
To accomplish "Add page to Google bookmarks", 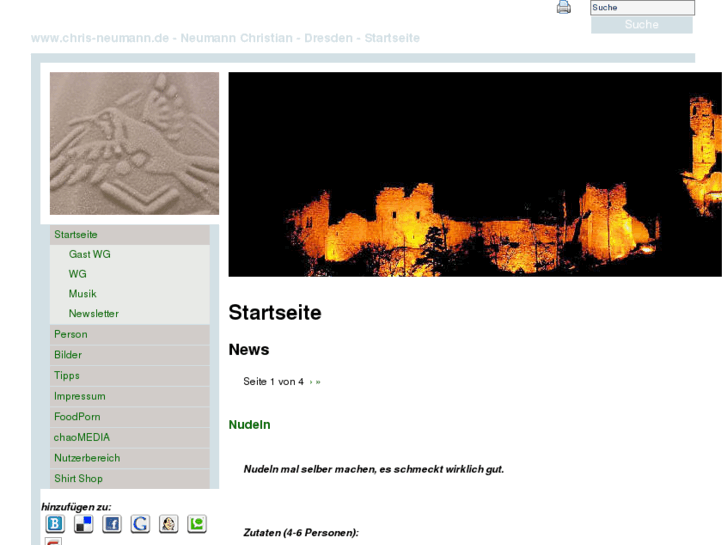I will (140, 524).
